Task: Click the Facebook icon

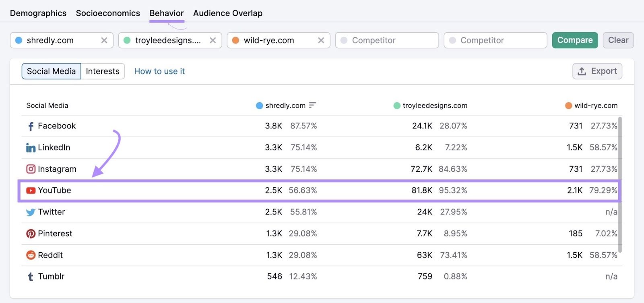Action: (x=31, y=126)
